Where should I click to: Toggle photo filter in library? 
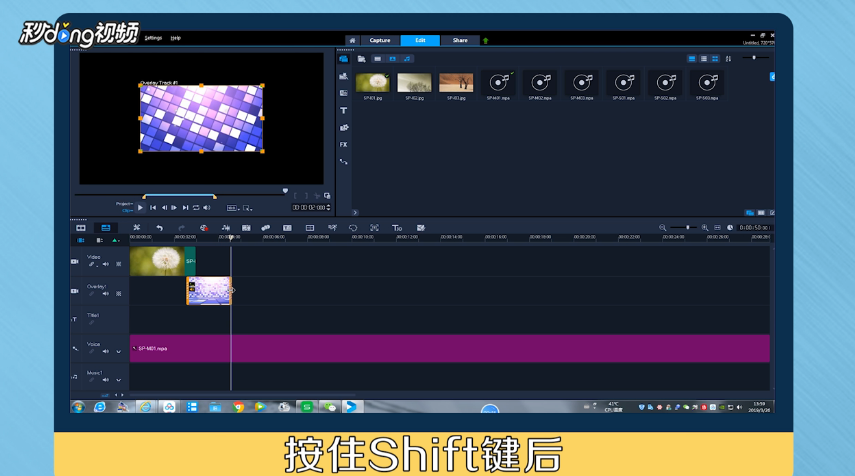(392, 59)
